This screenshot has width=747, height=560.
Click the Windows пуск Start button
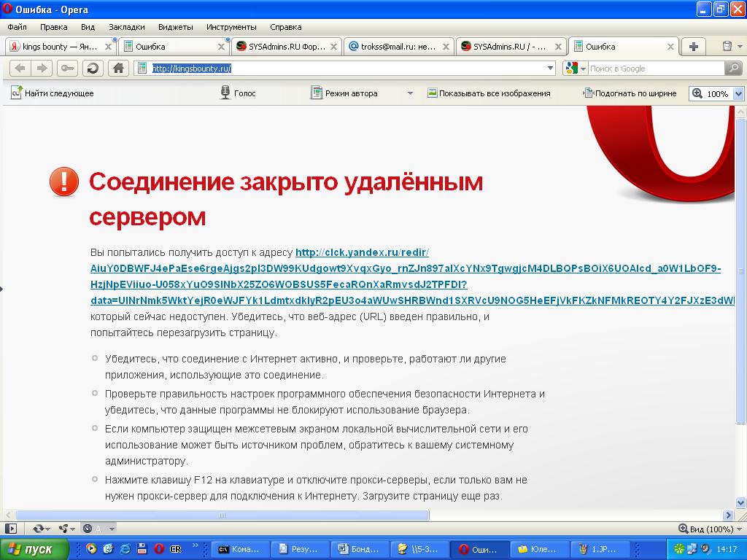pyautogui.click(x=34, y=549)
